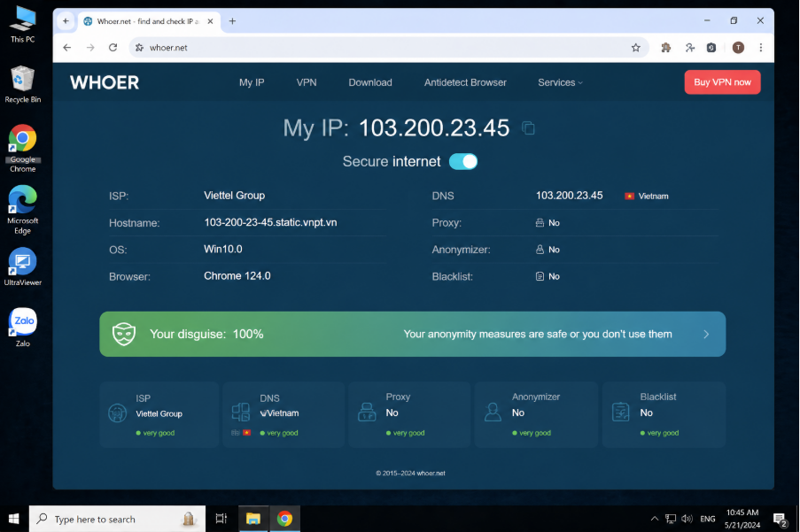Open the Chrome extensions puzzle icon

[x=666, y=48]
